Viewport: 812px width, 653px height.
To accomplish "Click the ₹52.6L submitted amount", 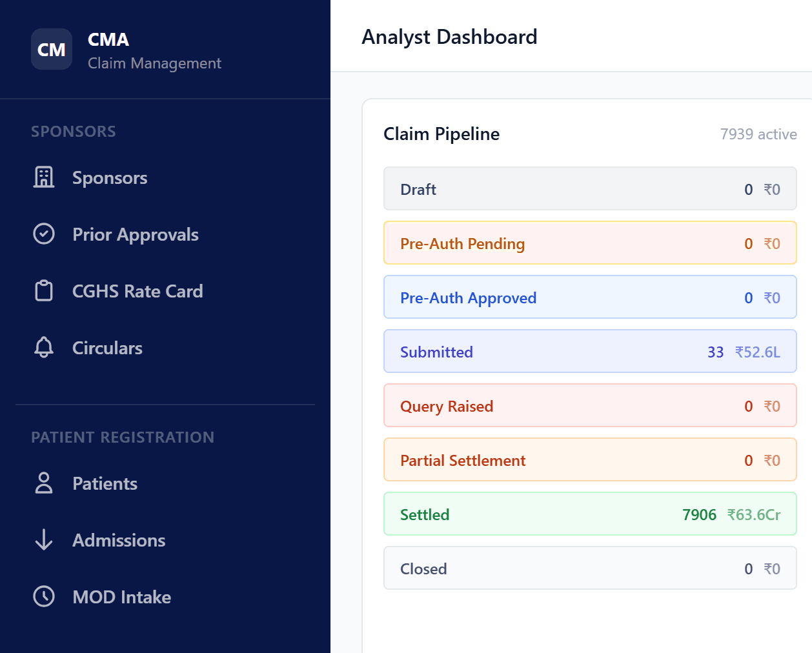I will [x=758, y=352].
